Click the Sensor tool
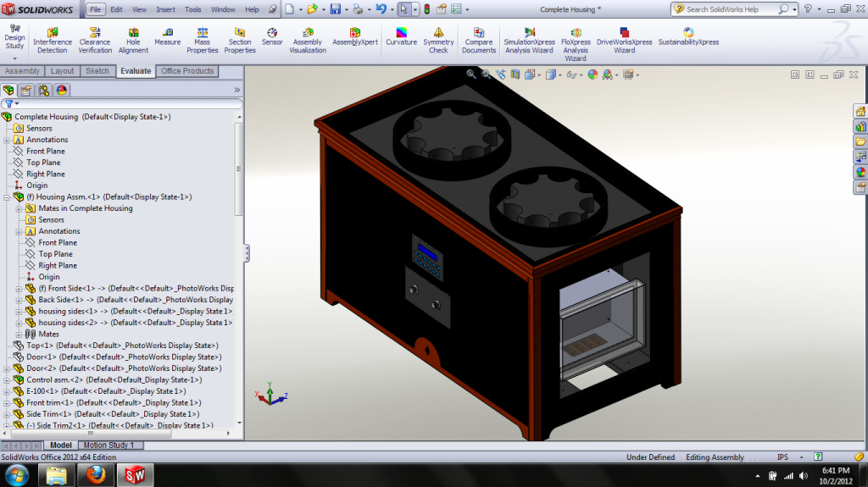868x487 pixels. pyautogui.click(x=272, y=37)
